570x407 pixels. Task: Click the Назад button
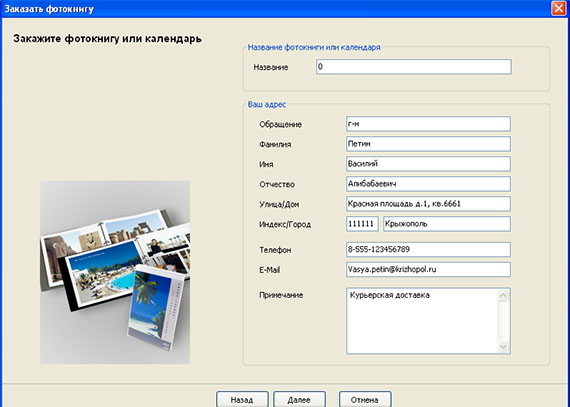tap(242, 399)
